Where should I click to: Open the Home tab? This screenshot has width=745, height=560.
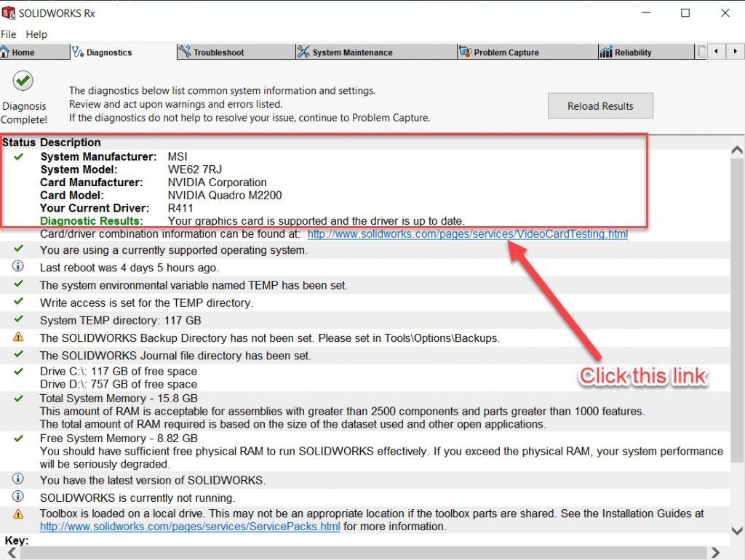(34, 52)
